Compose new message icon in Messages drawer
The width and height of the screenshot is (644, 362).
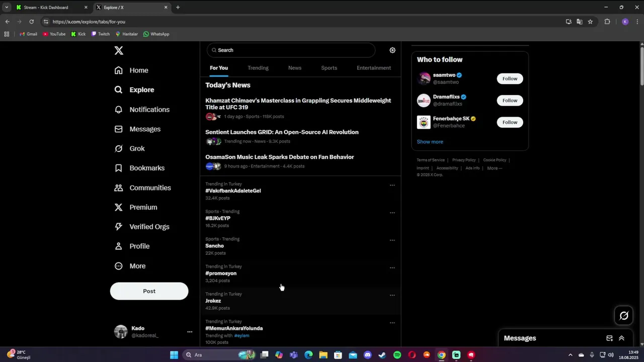pos(609,338)
